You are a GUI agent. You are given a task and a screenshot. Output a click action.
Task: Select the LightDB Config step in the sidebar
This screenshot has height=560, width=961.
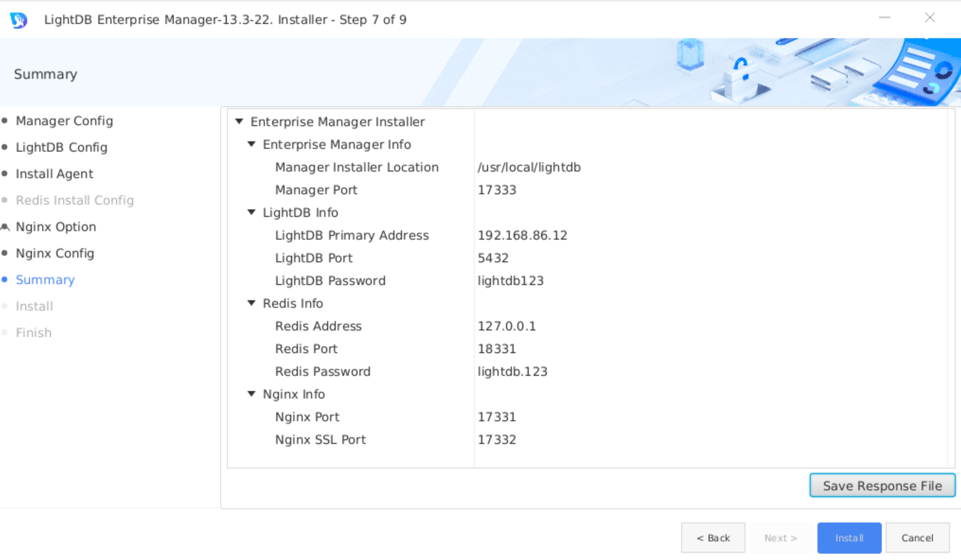(x=61, y=147)
